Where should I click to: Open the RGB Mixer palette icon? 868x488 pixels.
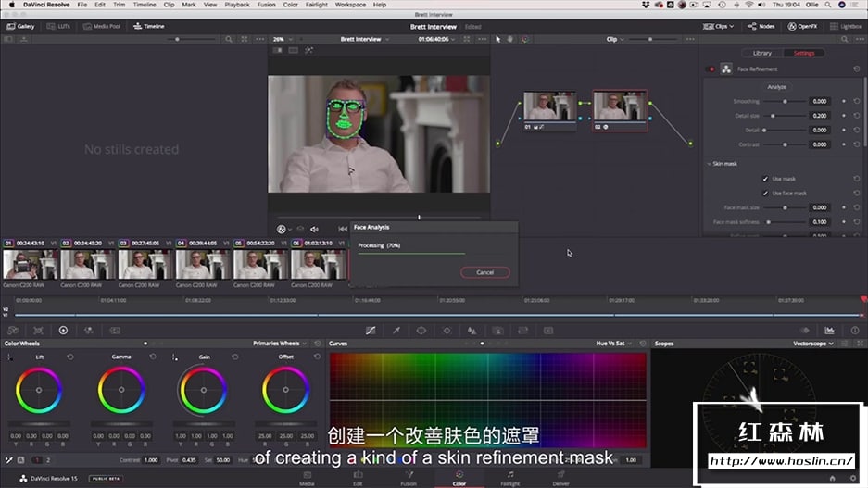tap(89, 331)
